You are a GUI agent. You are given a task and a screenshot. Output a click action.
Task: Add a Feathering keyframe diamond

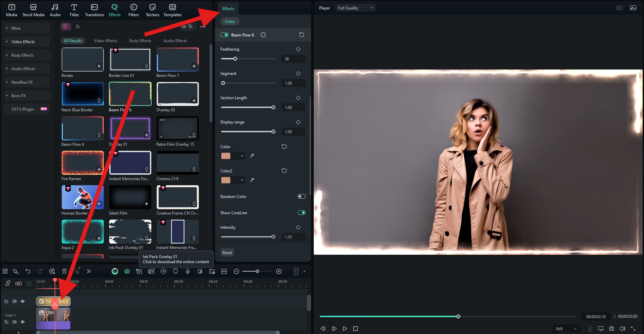tap(298, 49)
